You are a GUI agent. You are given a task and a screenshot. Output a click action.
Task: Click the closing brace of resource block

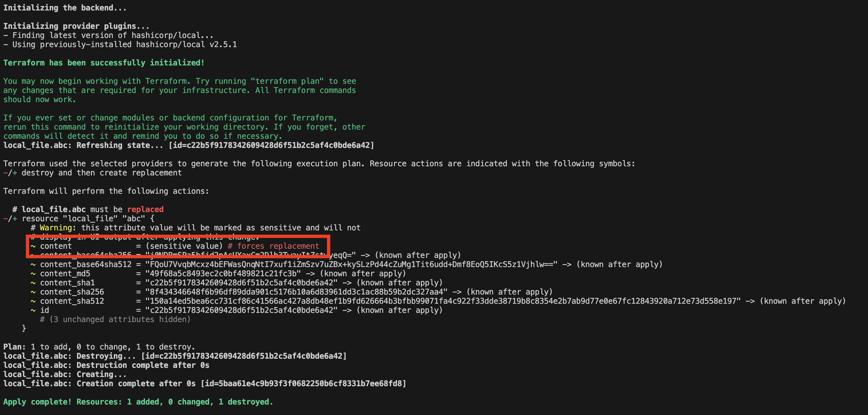[24, 328]
